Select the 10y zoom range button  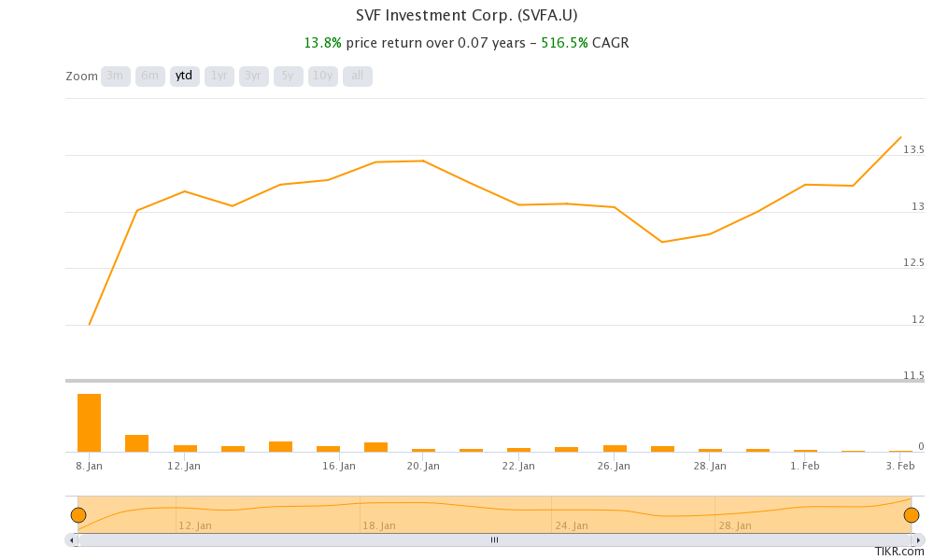(323, 77)
